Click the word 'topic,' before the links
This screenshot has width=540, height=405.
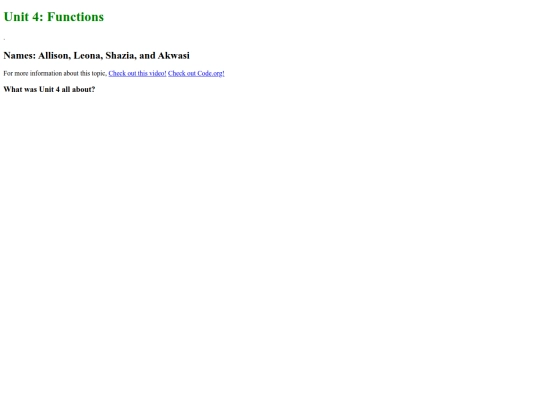pos(99,73)
